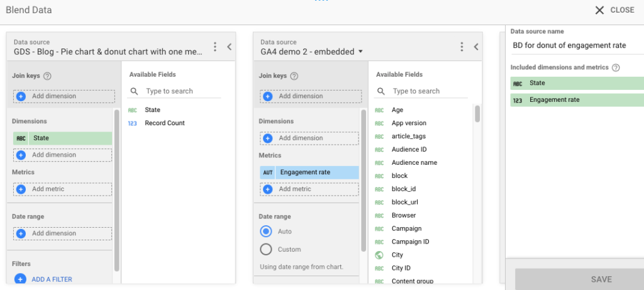Select Campaign field in GA4 list
The height and width of the screenshot is (290, 644).
pos(406,228)
